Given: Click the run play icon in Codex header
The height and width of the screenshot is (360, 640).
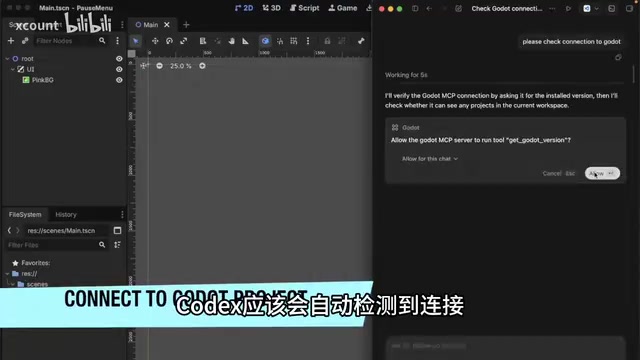Looking at the screenshot, I should (x=568, y=9).
